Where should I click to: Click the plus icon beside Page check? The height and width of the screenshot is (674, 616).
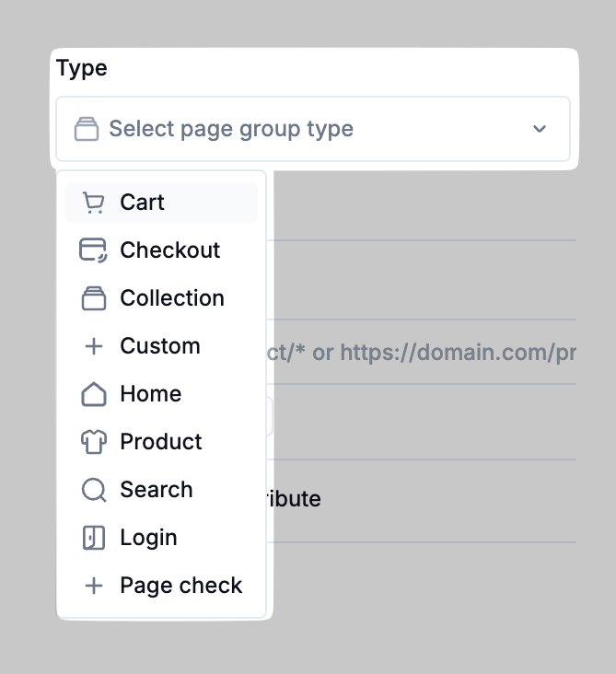[93, 586]
